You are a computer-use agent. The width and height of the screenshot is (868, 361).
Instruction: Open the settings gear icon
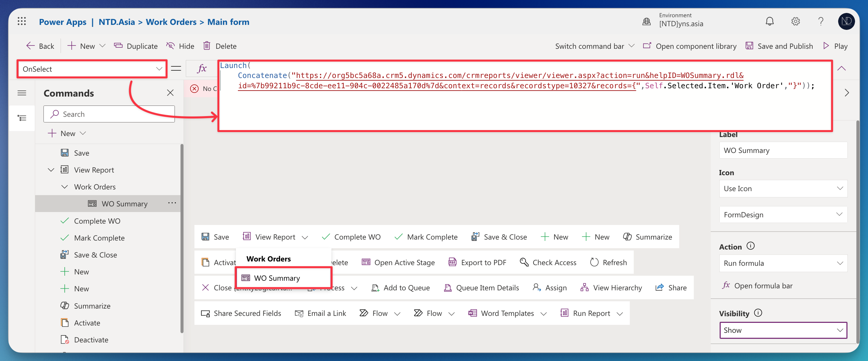[796, 22]
